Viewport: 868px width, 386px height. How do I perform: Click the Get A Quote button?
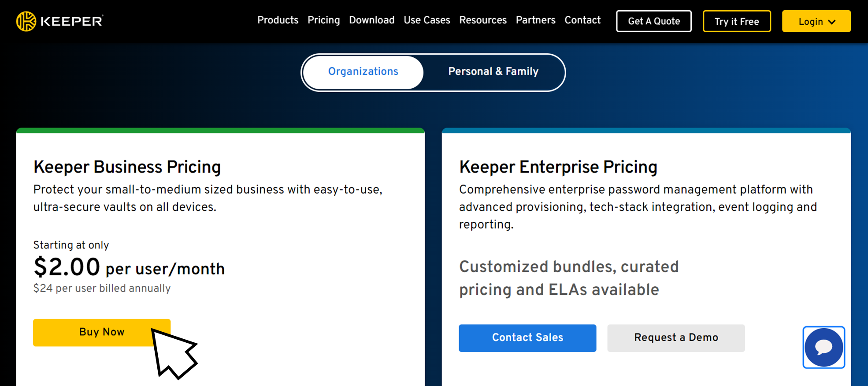pyautogui.click(x=654, y=21)
